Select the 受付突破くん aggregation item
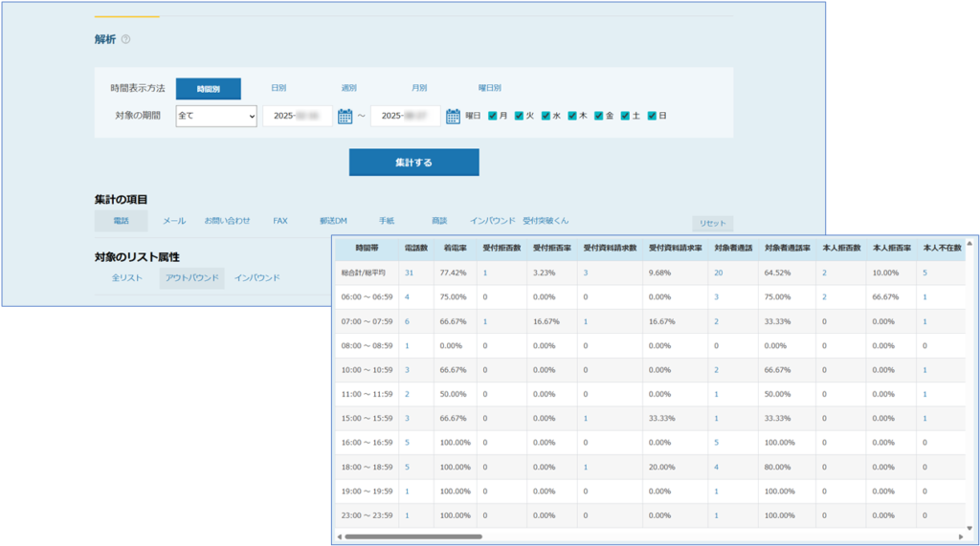 546,221
